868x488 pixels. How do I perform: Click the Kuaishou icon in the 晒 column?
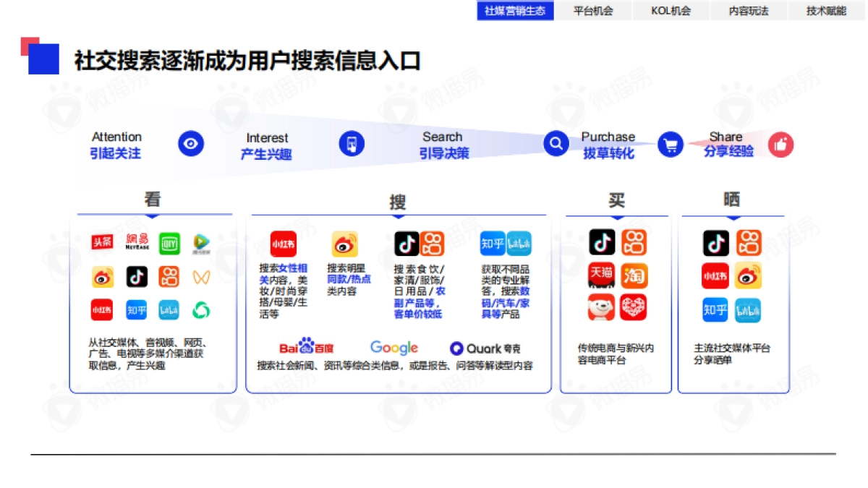747,241
